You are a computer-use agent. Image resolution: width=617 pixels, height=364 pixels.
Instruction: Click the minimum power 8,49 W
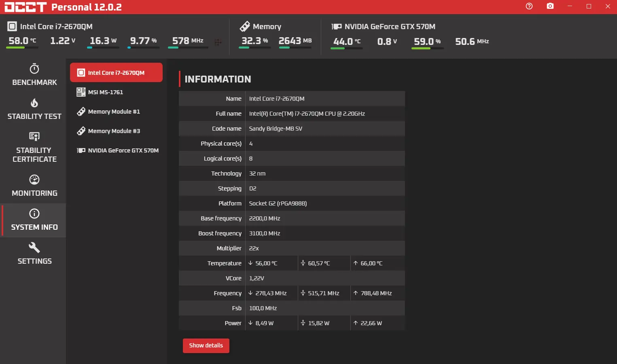[x=265, y=323]
